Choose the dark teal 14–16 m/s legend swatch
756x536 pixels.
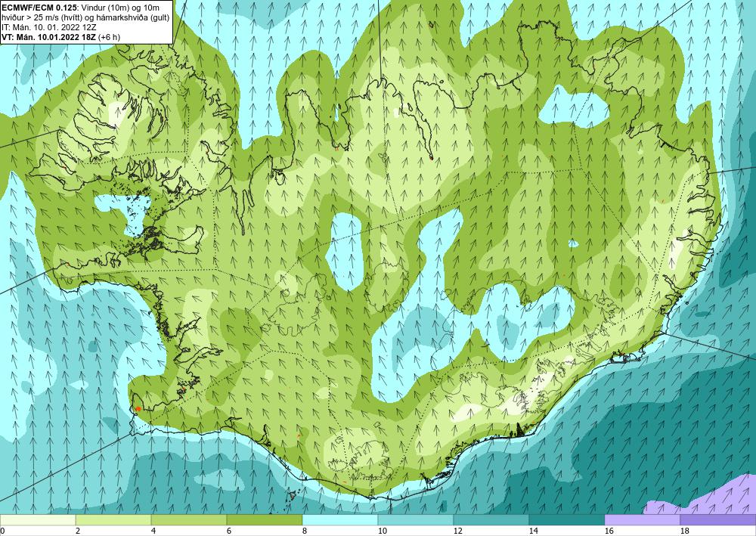click(566, 520)
